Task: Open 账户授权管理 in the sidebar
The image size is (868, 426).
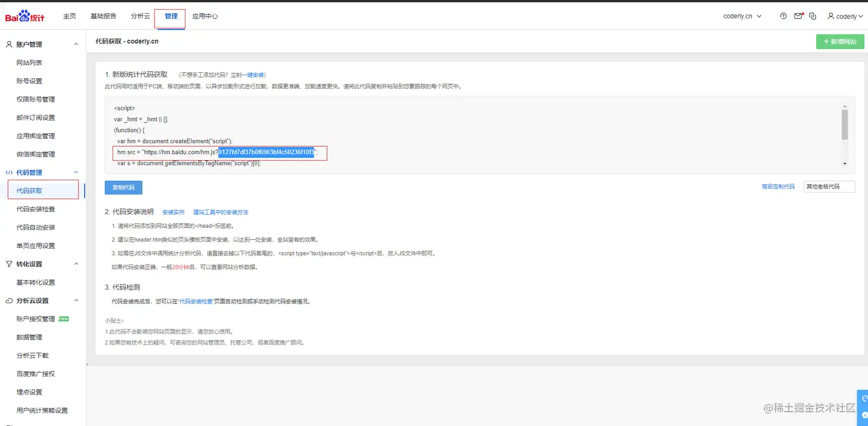Action: pyautogui.click(x=36, y=319)
